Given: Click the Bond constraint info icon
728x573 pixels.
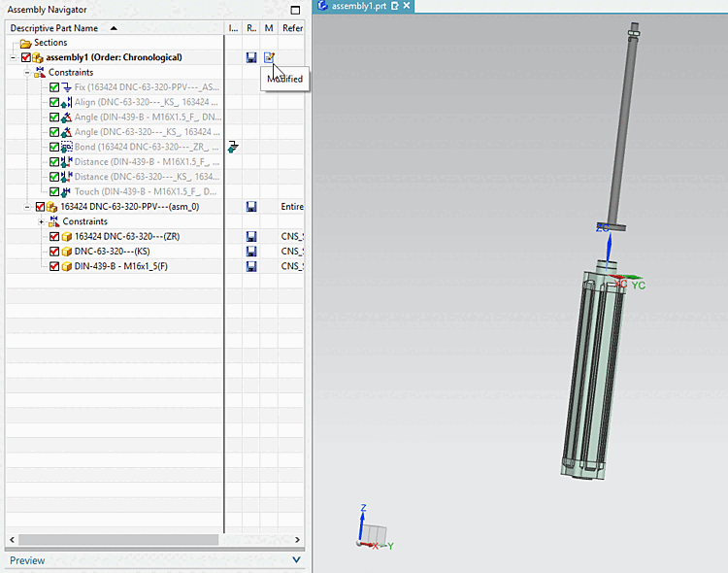Looking at the screenshot, I should point(233,147).
